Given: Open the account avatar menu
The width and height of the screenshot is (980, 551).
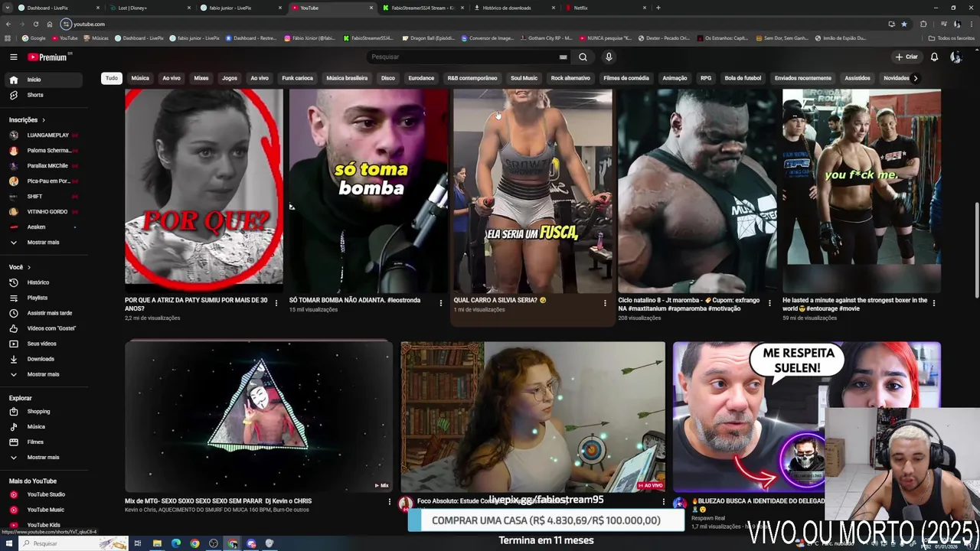Looking at the screenshot, I should click(x=955, y=57).
